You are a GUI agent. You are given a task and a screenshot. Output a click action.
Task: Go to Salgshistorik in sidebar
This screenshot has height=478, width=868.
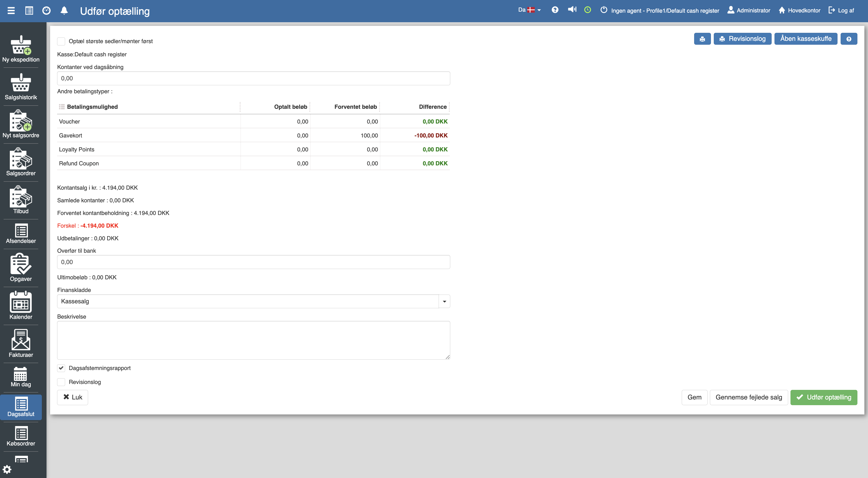tap(21, 87)
